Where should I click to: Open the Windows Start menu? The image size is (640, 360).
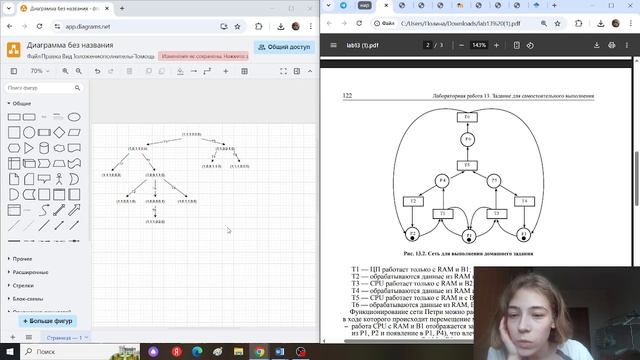pos(9,351)
